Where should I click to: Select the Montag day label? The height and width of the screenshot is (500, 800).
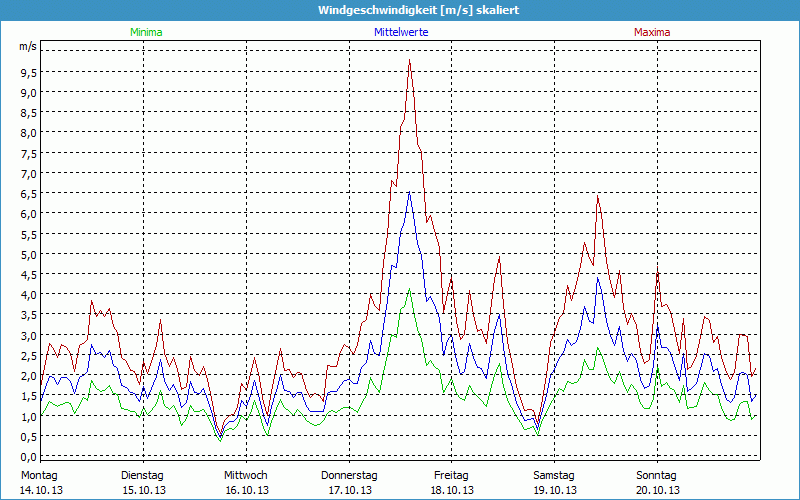(39, 475)
